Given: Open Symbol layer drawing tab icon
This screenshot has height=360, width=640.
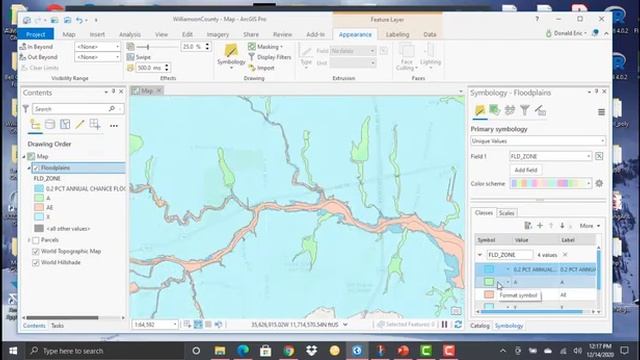Looking at the screenshot, I should coord(509,110).
